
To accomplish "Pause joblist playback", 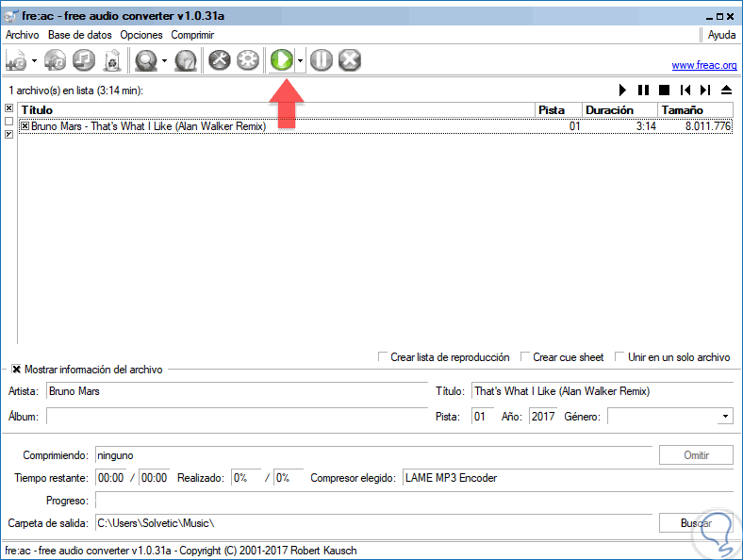I will coord(643,90).
